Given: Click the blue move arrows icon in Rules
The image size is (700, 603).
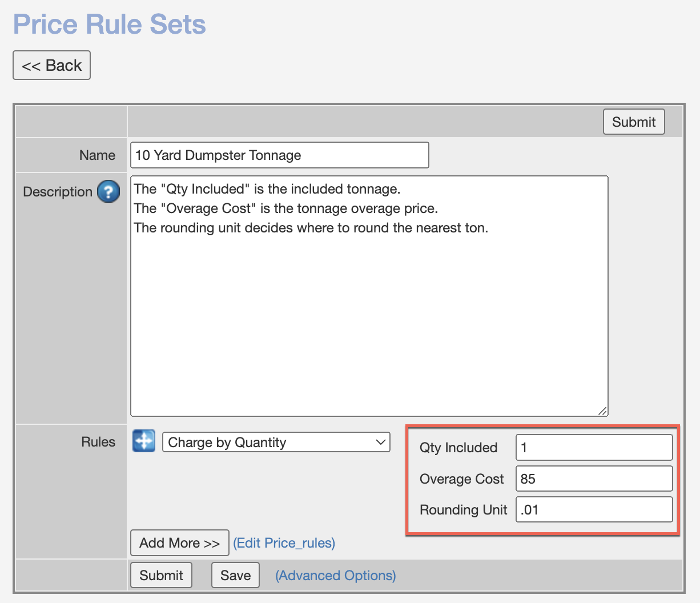Looking at the screenshot, I should (144, 441).
